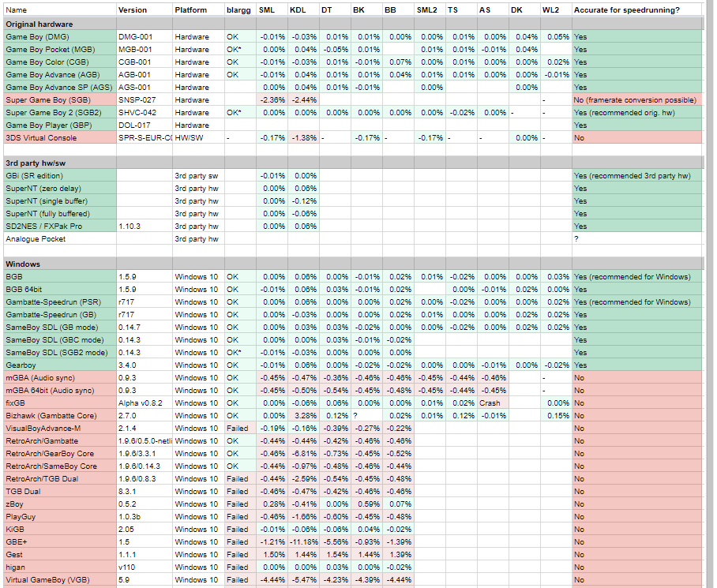Viewport: 717px width, 588px height.
Task: Click the "Gearboy" name cell
Action: coord(60,365)
